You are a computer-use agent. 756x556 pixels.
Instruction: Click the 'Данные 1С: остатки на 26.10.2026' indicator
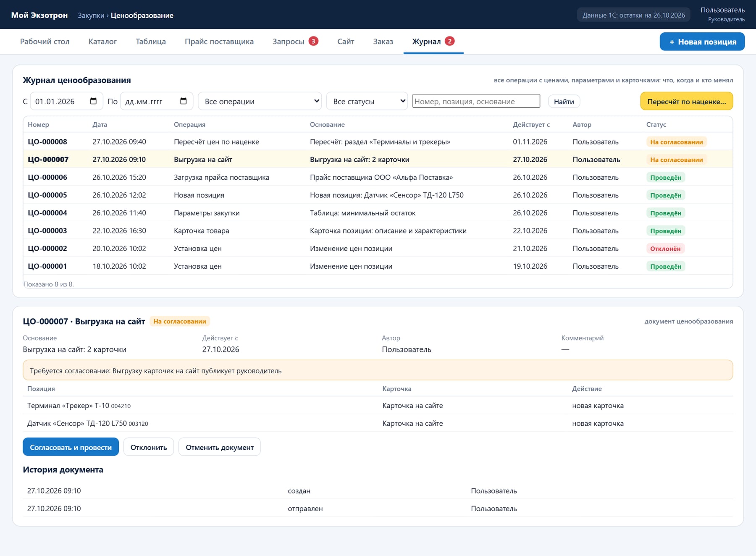click(634, 15)
